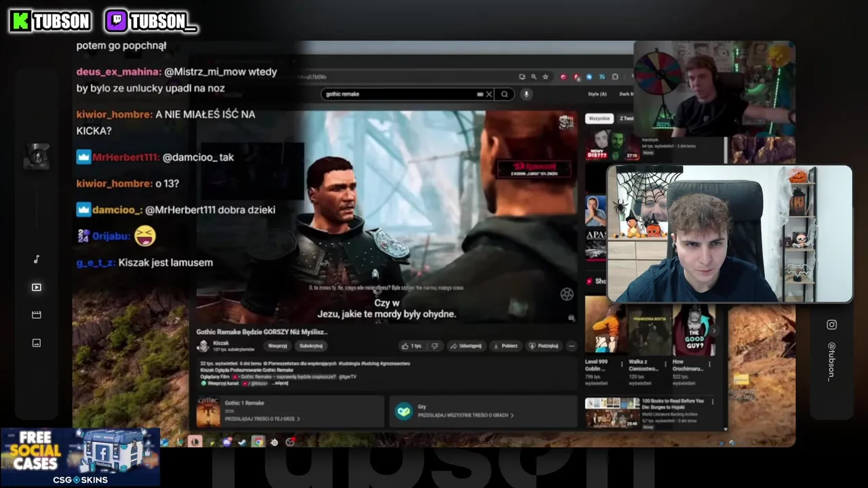Click the YouTube search magnifier button
868x488 pixels.
[505, 94]
